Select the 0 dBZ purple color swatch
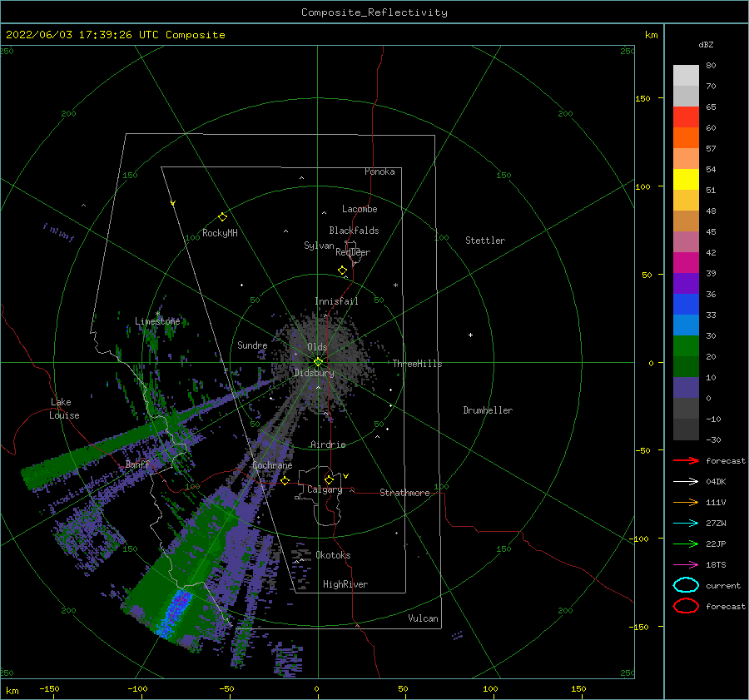 pos(686,388)
